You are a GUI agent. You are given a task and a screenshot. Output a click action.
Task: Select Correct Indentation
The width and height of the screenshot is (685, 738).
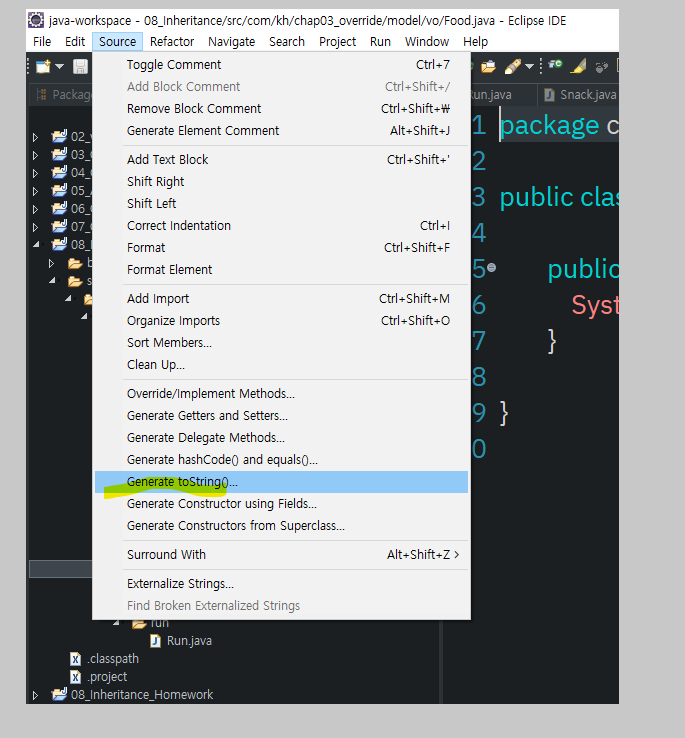281,225
